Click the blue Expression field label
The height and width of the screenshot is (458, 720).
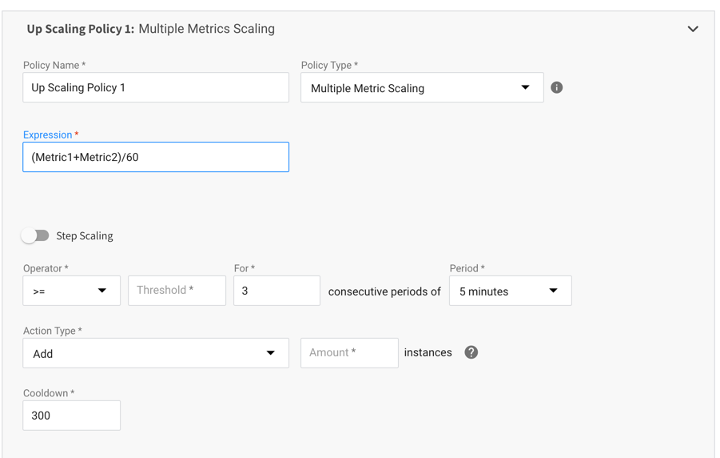tap(48, 135)
